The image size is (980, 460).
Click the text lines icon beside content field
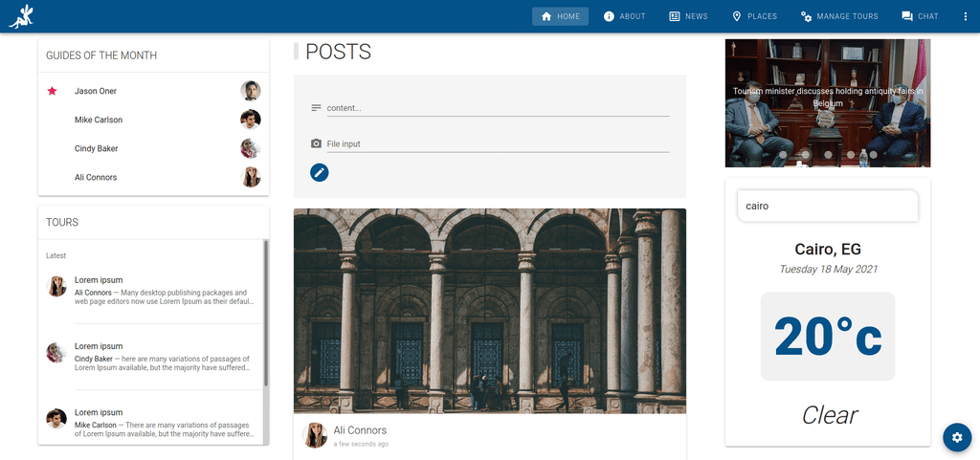click(x=316, y=108)
